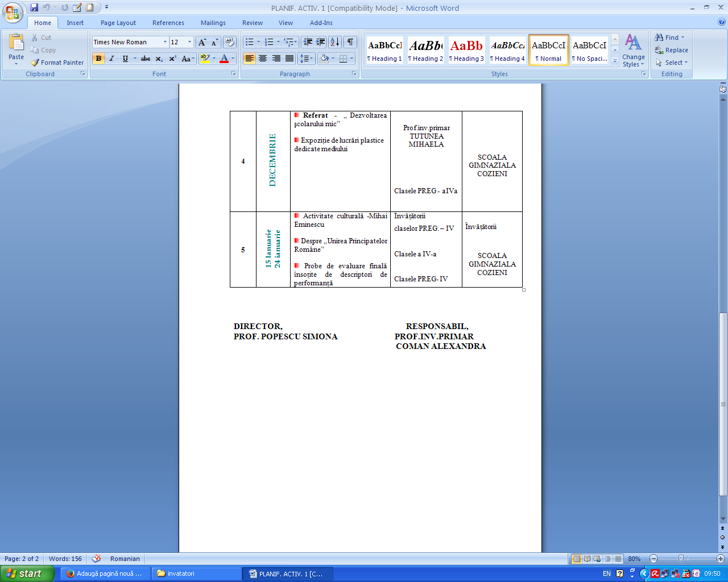This screenshot has height=582, width=728.
Task: Click the Replace button
Action: click(672, 50)
